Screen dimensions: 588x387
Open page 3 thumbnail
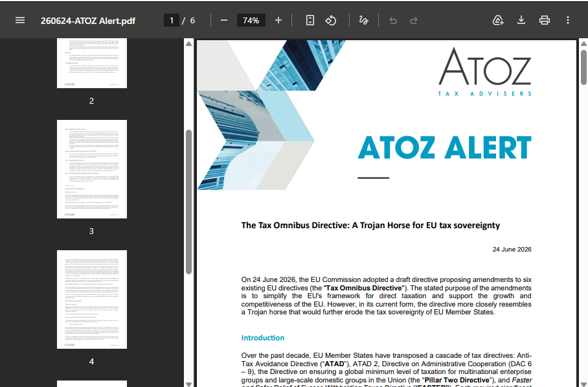92,169
